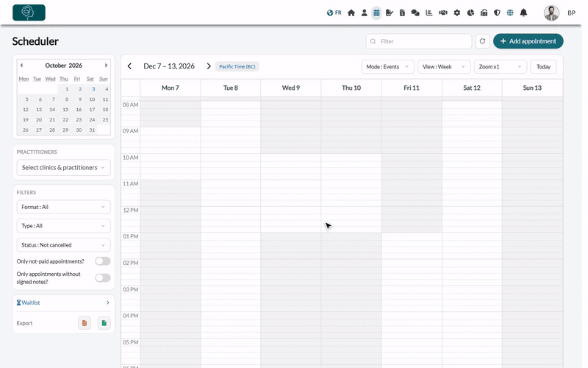The width and height of the screenshot is (588, 368).
Task: Open the handshake icon in top bar
Action: click(x=443, y=13)
